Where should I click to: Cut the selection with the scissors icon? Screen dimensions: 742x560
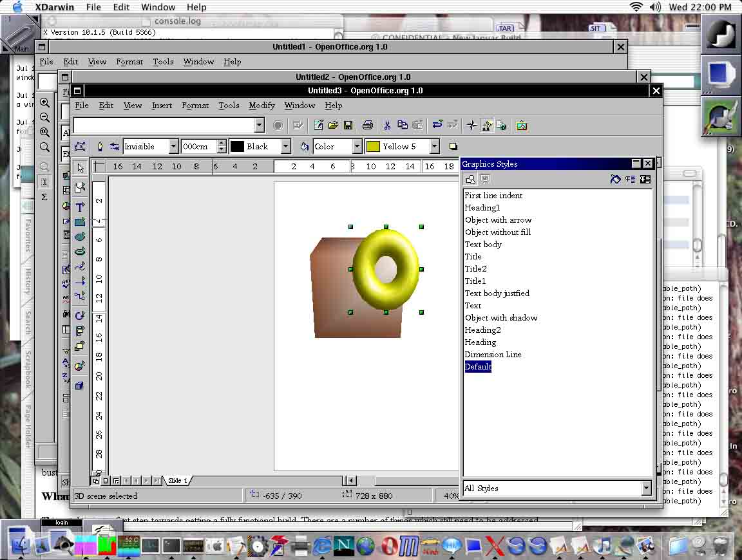387,126
